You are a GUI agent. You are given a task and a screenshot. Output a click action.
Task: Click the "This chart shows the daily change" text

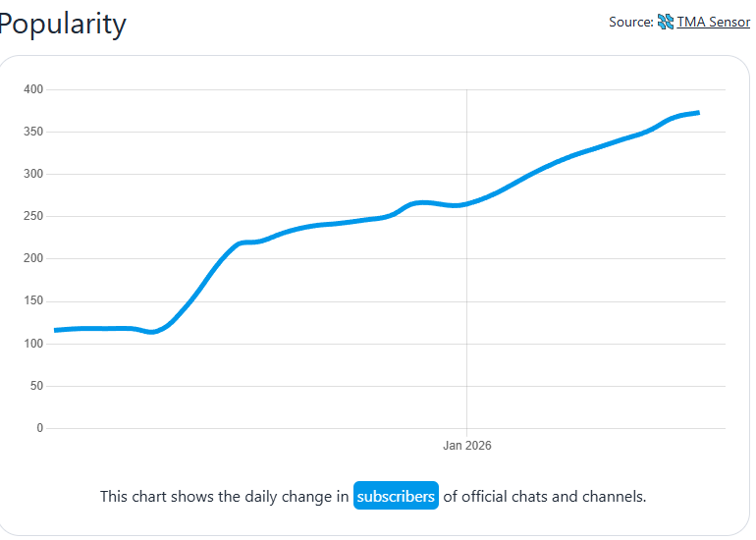(224, 497)
